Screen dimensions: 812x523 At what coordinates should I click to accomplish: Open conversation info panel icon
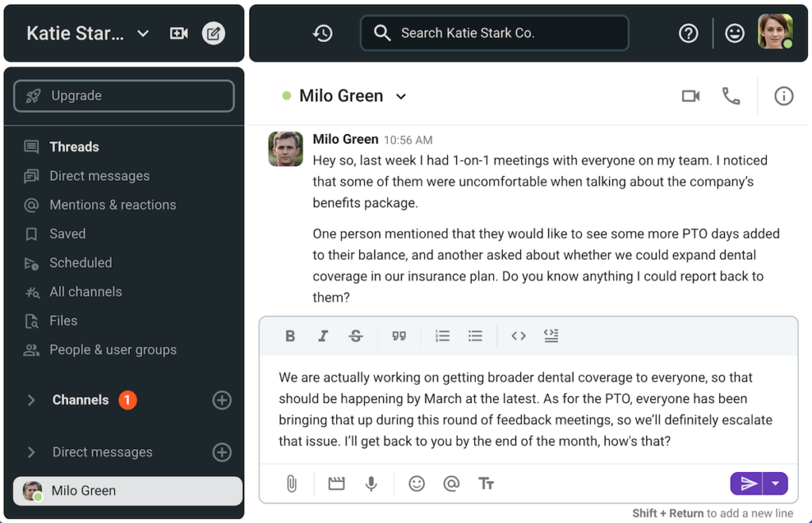pos(783,96)
